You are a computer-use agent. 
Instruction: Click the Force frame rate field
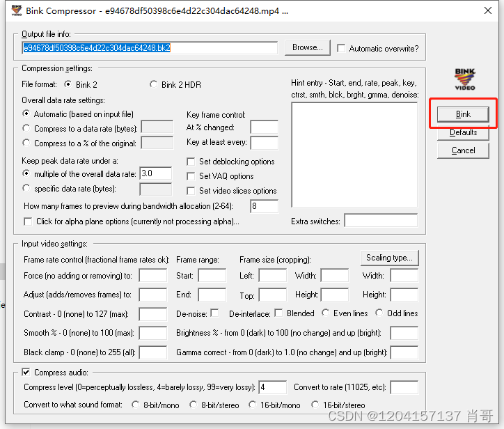153,276
